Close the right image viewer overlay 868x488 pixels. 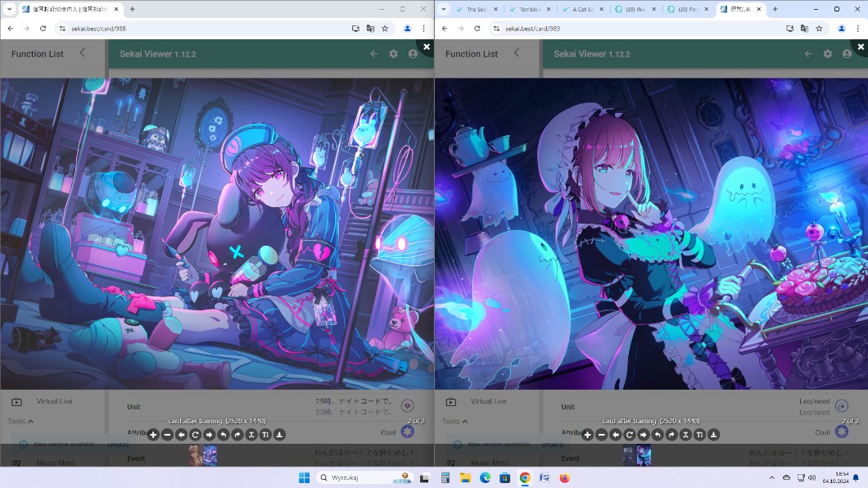860,47
